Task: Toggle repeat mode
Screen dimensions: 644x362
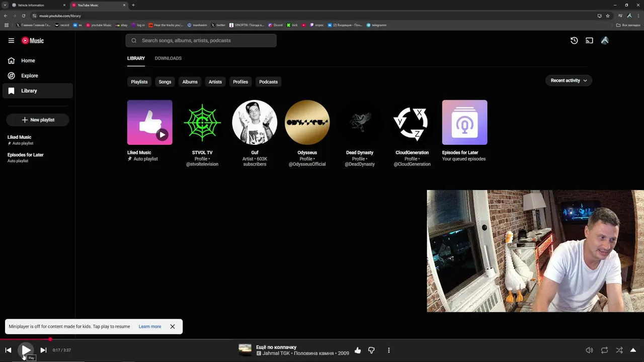Action: coord(604,350)
